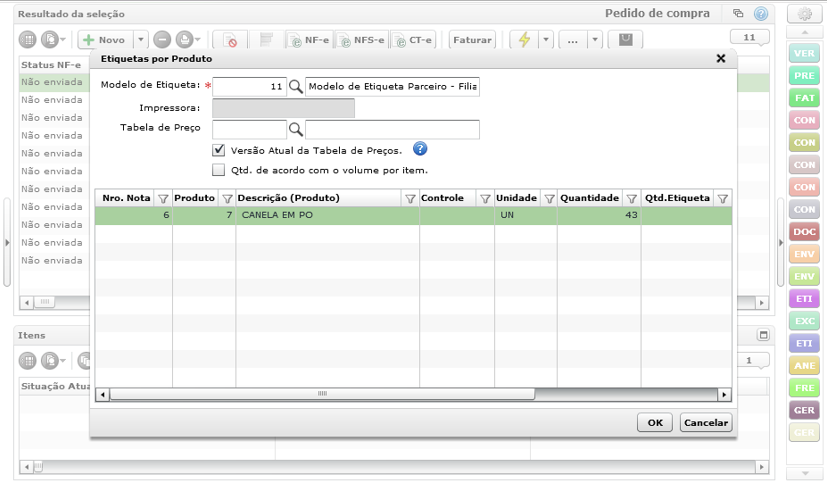Click the PRE sidebar button
This screenshot has height=482, width=827.
(x=804, y=75)
